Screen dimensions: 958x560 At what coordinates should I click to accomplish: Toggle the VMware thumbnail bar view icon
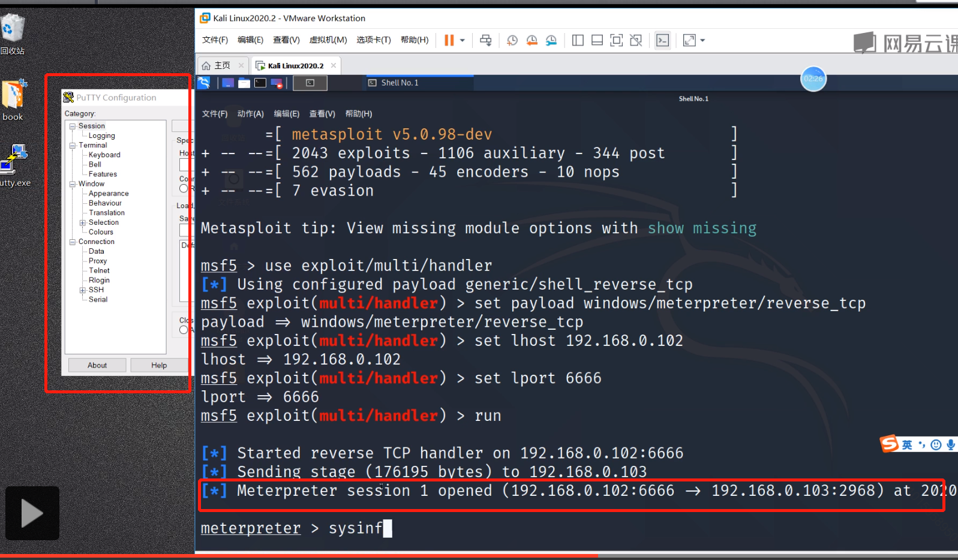(597, 40)
